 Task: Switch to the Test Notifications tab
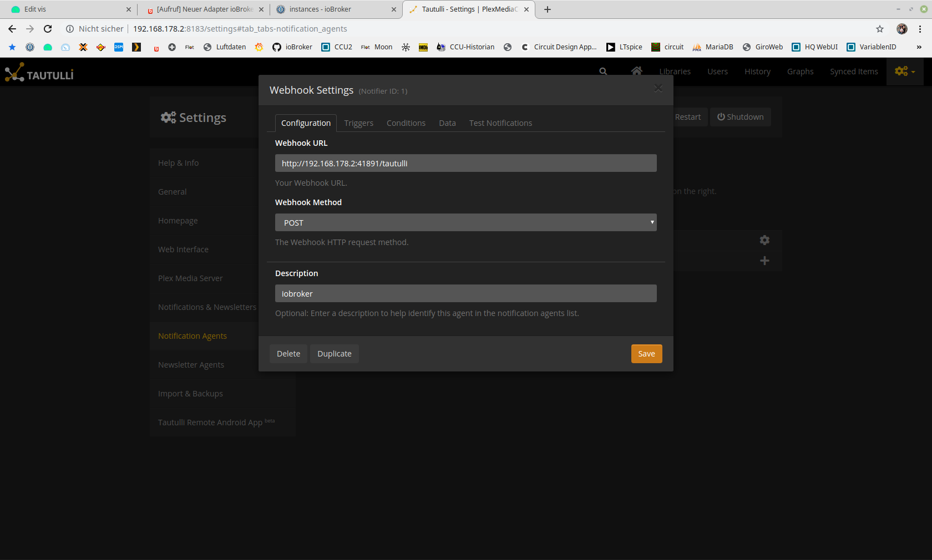[500, 123]
